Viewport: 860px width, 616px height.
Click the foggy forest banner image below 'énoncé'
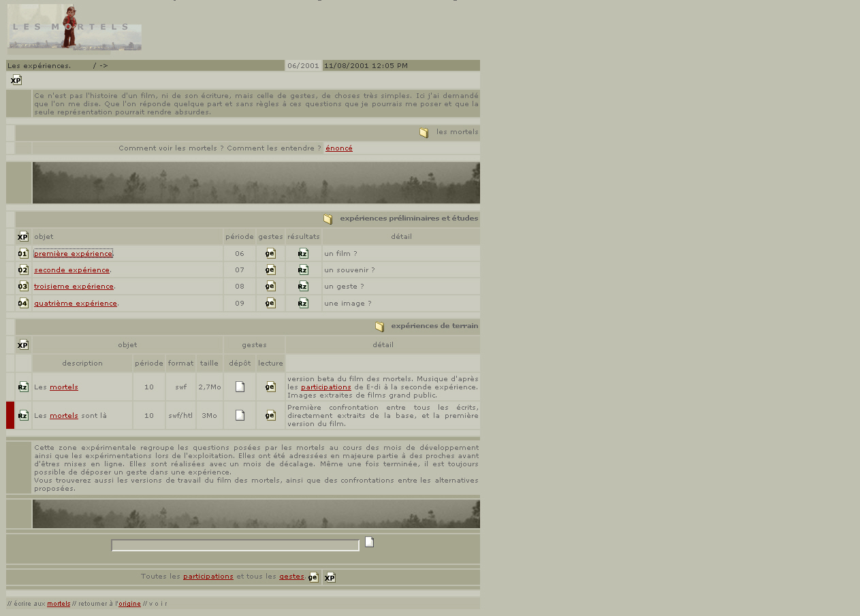tap(256, 183)
